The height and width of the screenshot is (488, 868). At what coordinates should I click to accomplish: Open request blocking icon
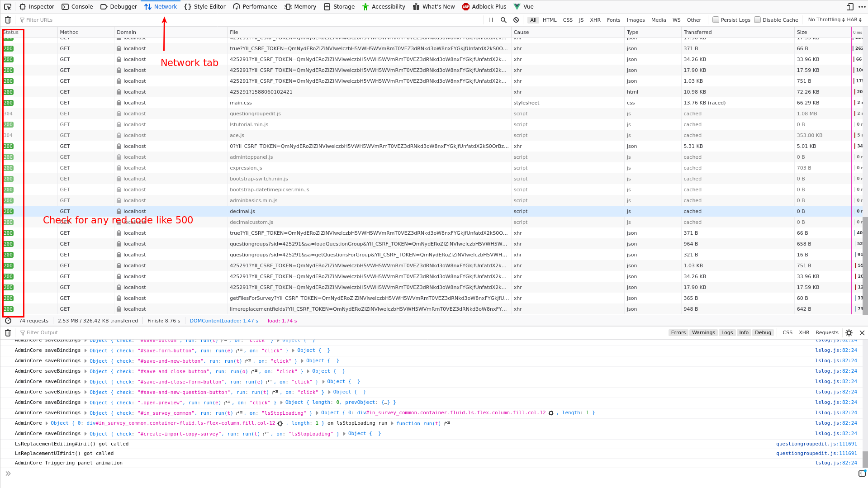coord(516,20)
